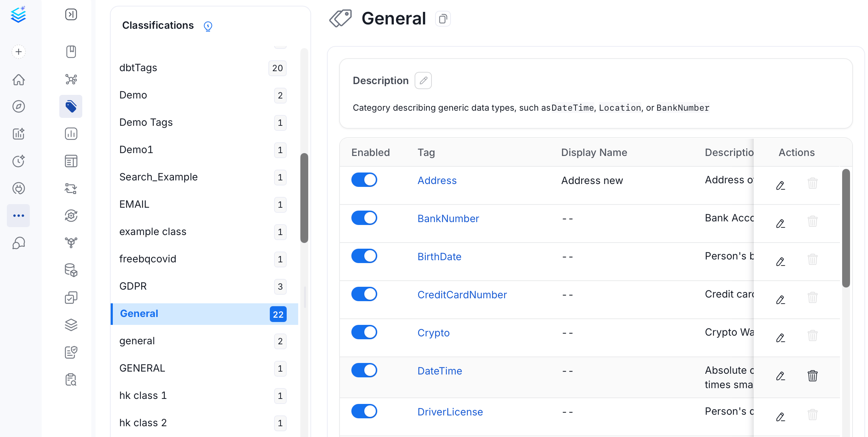The height and width of the screenshot is (437, 868).
Task: Open the DateTime tag link
Action: pos(440,371)
